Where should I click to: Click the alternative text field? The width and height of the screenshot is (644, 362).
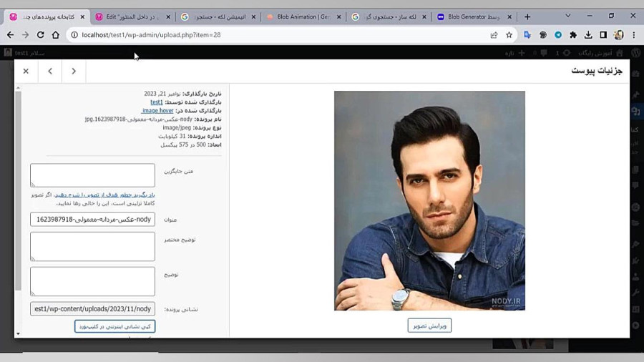pos(92,175)
